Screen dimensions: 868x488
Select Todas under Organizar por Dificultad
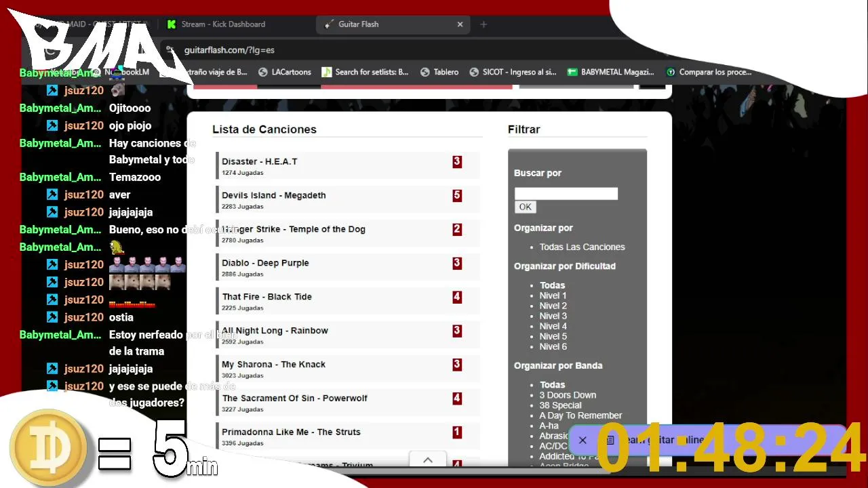(553, 285)
